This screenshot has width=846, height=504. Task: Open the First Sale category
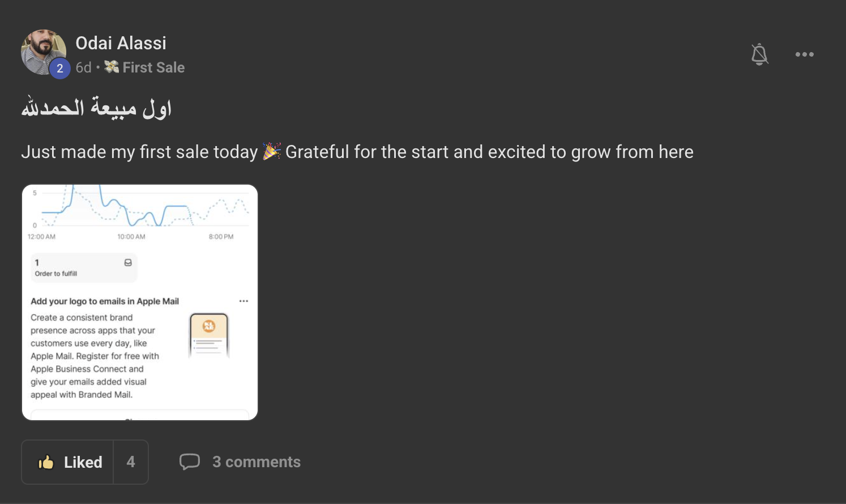pyautogui.click(x=153, y=68)
